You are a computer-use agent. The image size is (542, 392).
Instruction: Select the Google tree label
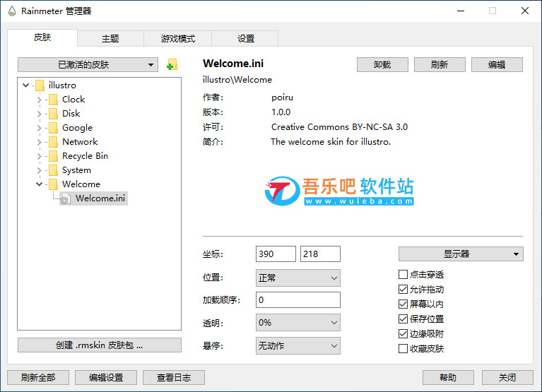click(77, 128)
